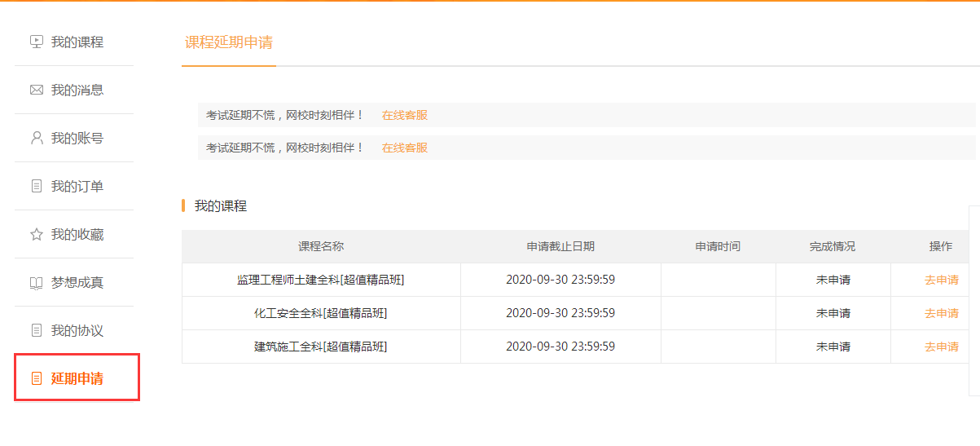Click 去申请 for 建筑施工全科 course
Viewport: 980px width, 446px height.
click(x=941, y=347)
